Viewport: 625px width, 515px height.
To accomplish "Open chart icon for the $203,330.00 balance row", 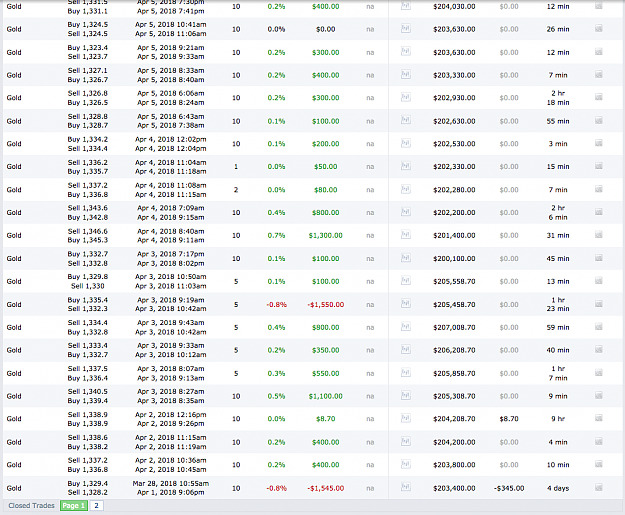I will pos(406,75).
